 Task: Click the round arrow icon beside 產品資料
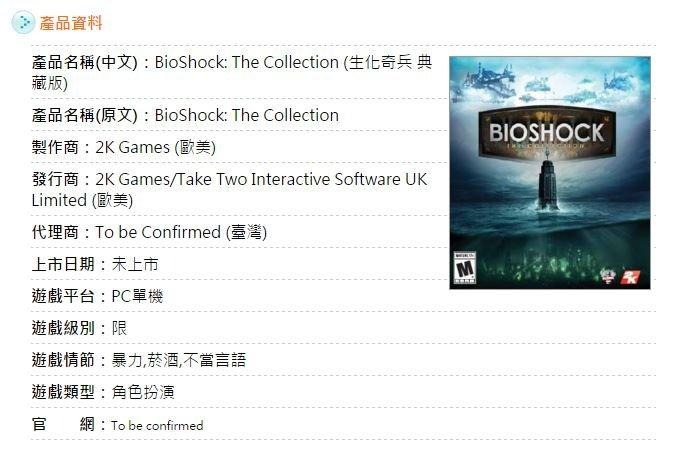pyautogui.click(x=22, y=22)
